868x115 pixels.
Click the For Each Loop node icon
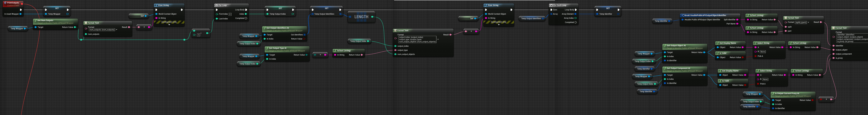click(551, 5)
